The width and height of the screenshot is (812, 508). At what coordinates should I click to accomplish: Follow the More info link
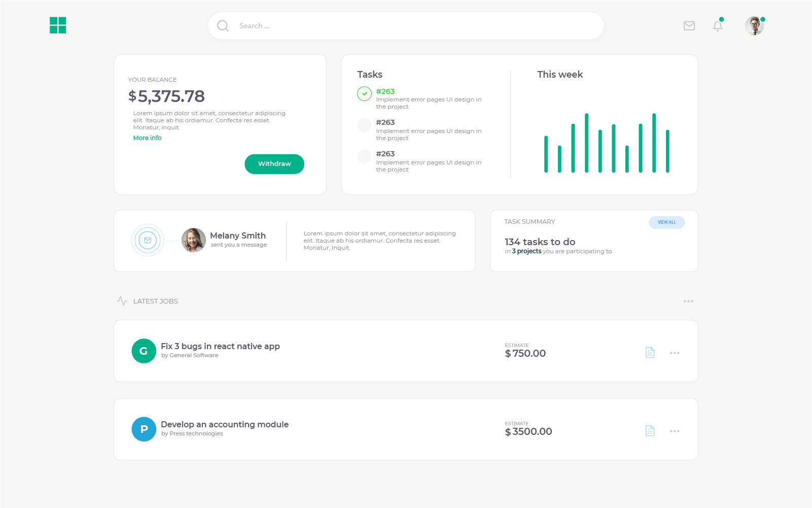(147, 138)
